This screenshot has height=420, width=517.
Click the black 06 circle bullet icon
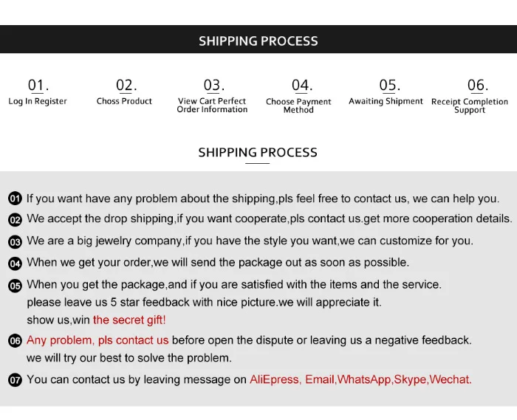click(15, 340)
